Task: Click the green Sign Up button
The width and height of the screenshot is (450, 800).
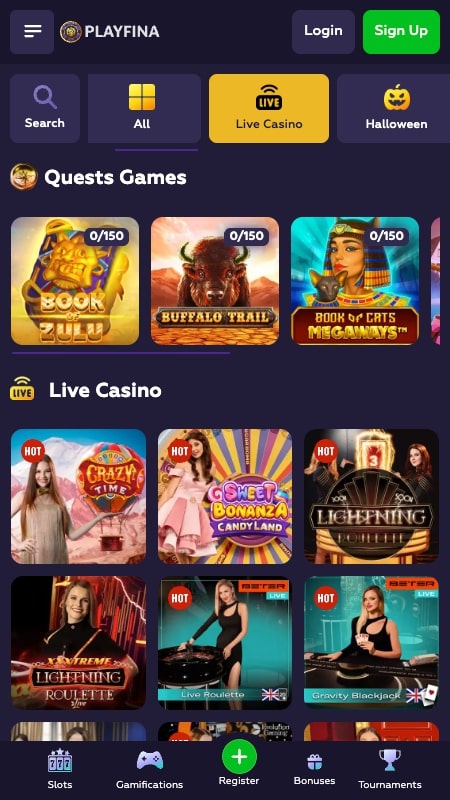Action: click(x=401, y=32)
